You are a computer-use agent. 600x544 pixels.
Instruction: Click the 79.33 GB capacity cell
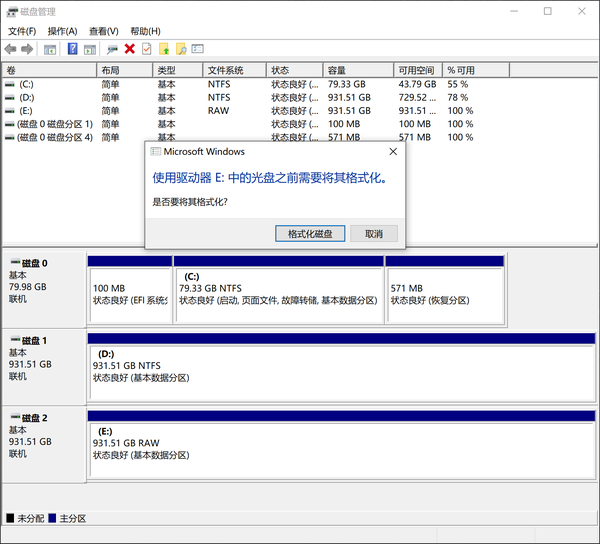click(x=347, y=84)
